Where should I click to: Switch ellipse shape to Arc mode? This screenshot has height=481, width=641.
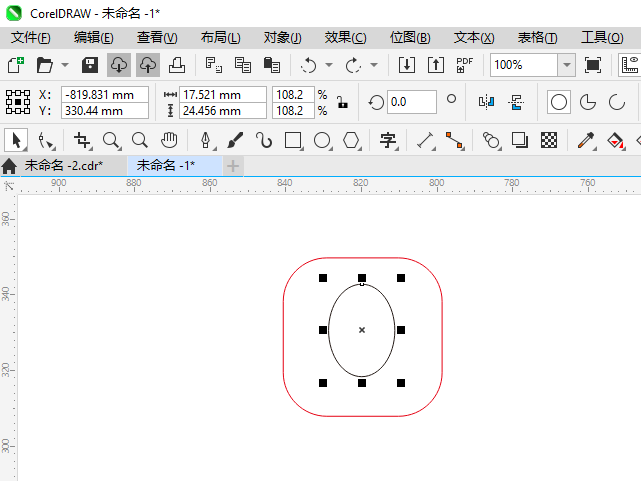(x=617, y=102)
